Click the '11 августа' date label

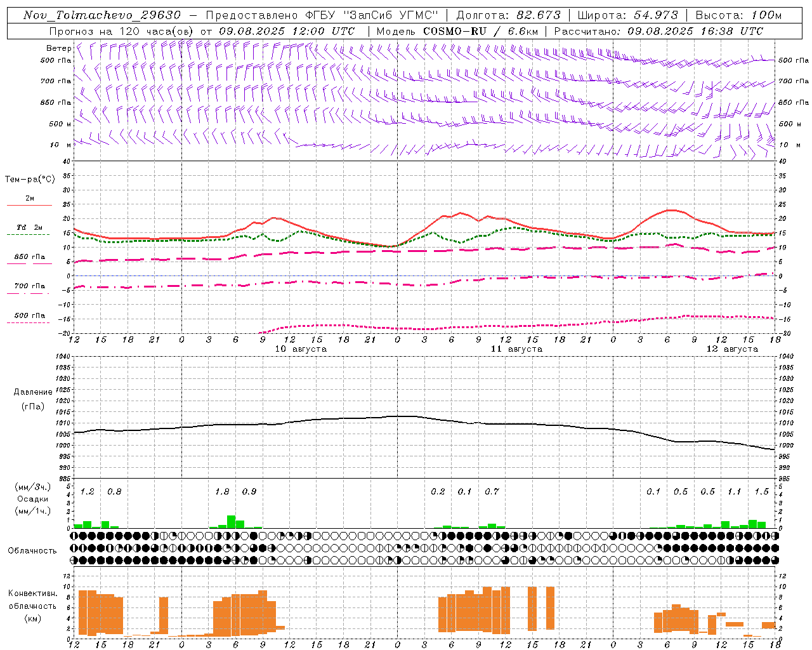(516, 349)
